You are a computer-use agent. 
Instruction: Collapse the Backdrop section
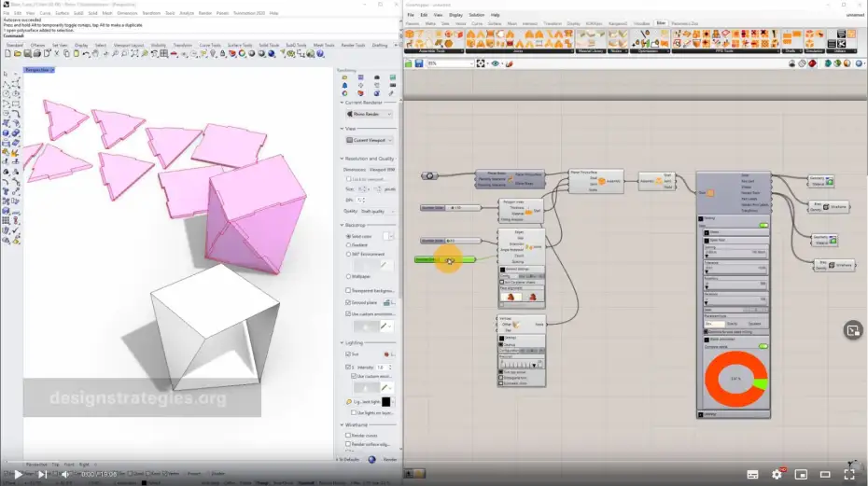342,226
